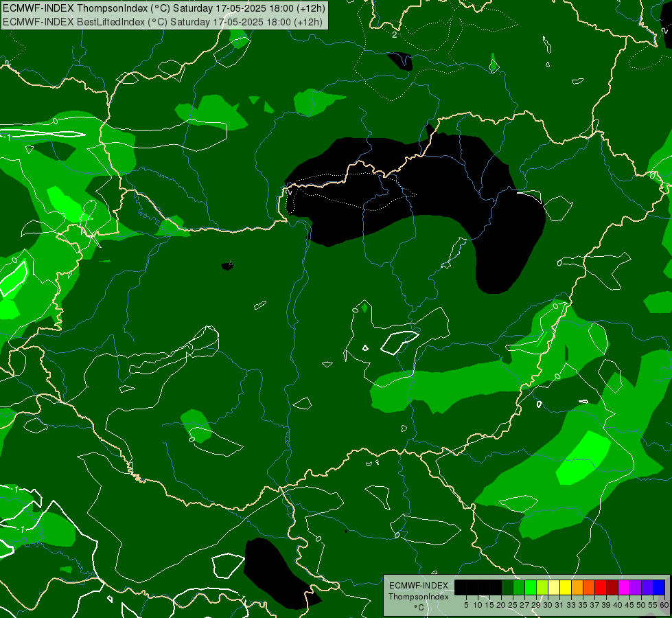Click the legend value 50
The width and height of the screenshot is (672, 618).
point(641,605)
